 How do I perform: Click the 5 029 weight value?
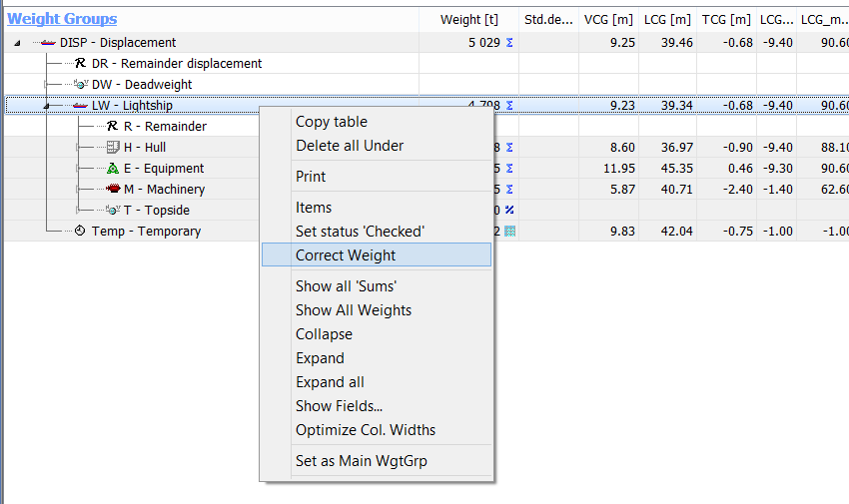point(484,43)
